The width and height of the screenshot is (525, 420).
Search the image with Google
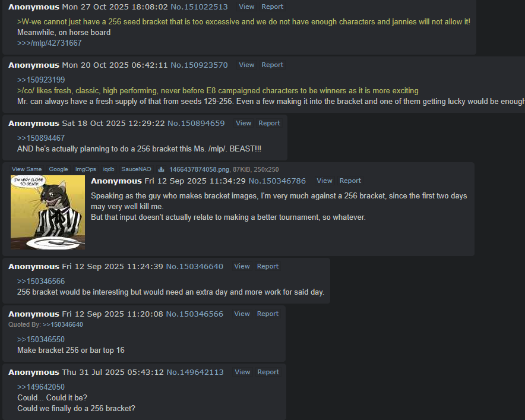point(59,169)
